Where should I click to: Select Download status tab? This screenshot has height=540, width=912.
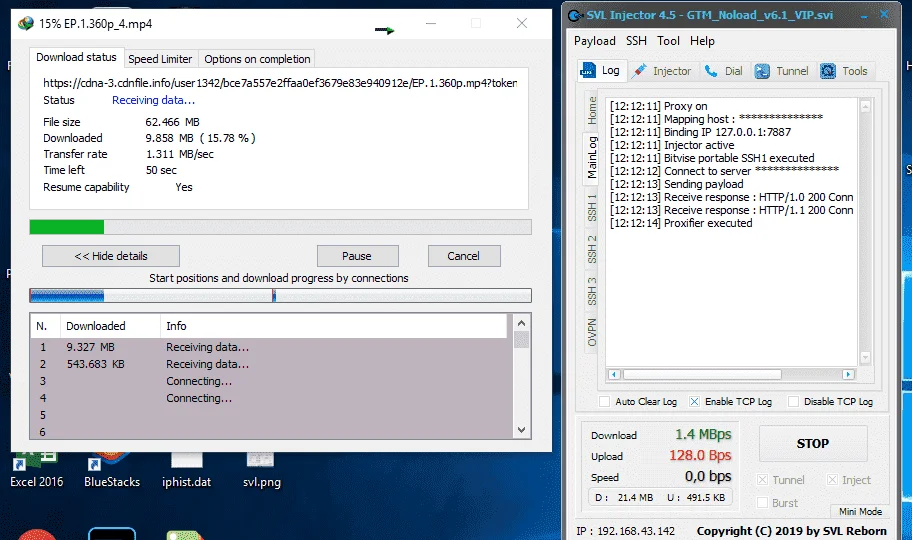pyautogui.click(x=76, y=57)
